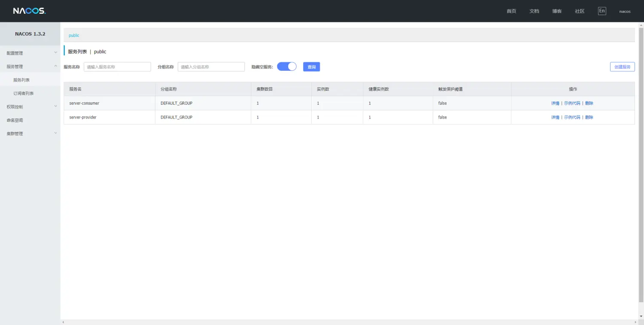Open 社区 in the top navigation
This screenshot has width=644, height=325.
click(x=580, y=11)
